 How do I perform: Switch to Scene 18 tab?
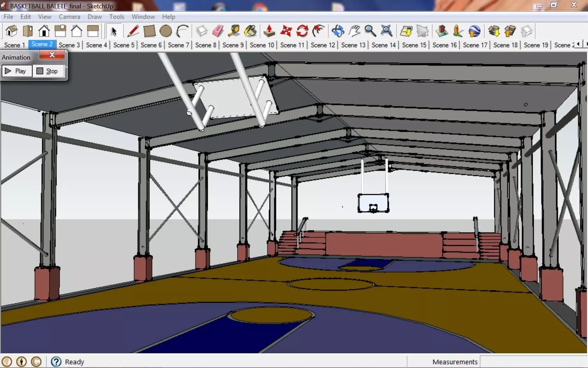(x=505, y=45)
